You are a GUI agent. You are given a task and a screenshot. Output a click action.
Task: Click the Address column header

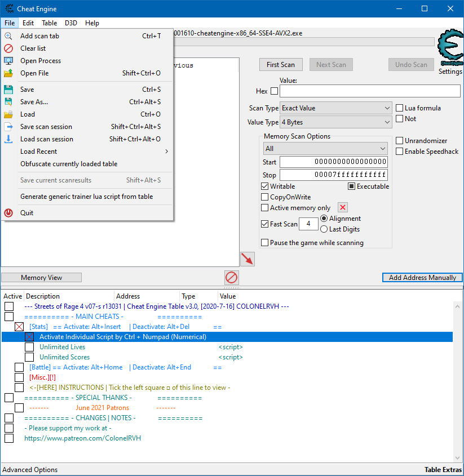click(147, 296)
